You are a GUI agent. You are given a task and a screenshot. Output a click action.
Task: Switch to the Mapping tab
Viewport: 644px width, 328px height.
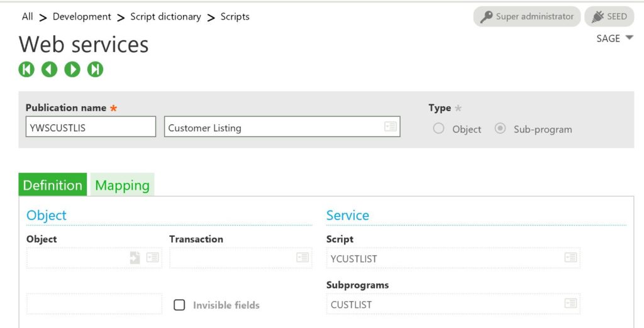tap(122, 185)
